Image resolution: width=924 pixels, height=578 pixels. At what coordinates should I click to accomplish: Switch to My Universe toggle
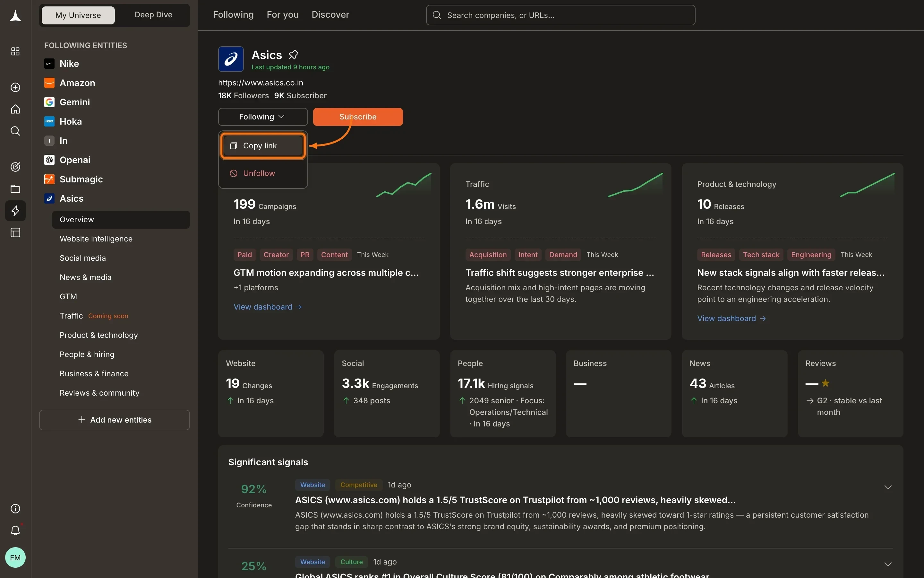(78, 15)
